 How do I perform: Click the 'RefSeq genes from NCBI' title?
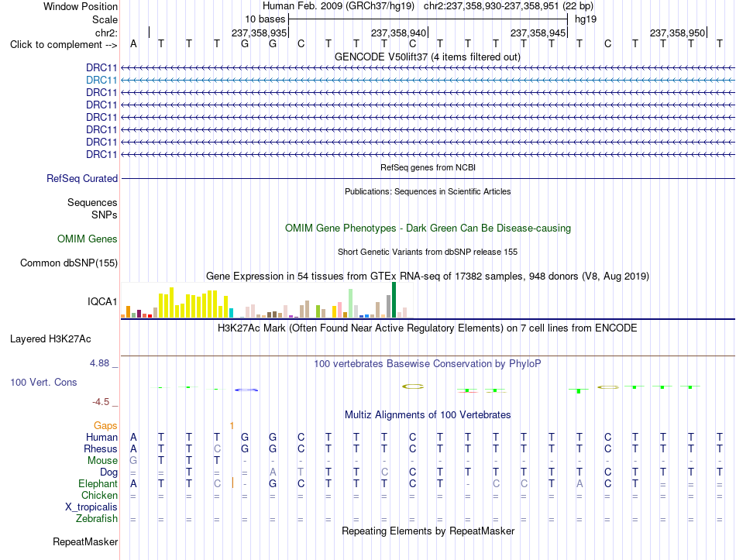[x=428, y=167]
